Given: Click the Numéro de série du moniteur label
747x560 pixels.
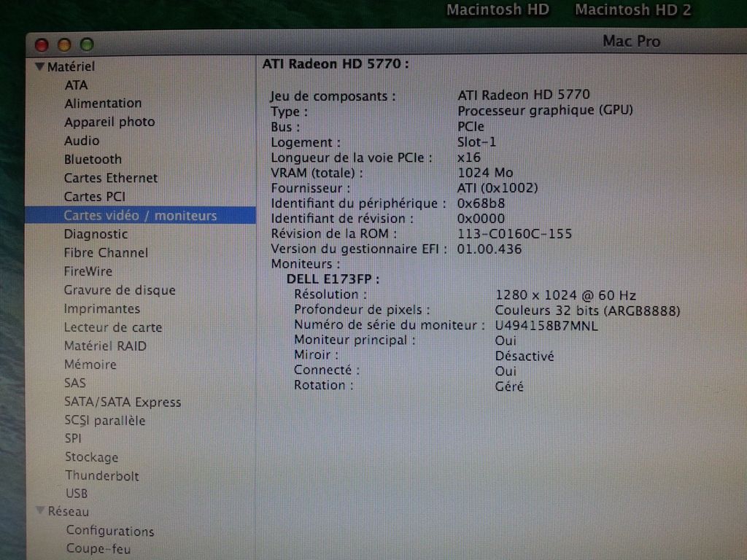Looking at the screenshot, I should [x=390, y=324].
